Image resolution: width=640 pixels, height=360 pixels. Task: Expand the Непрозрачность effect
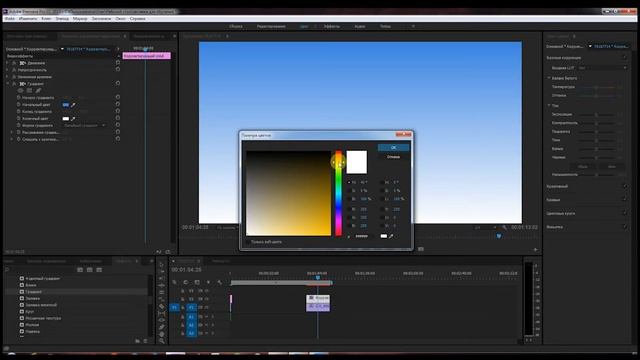tap(7, 70)
